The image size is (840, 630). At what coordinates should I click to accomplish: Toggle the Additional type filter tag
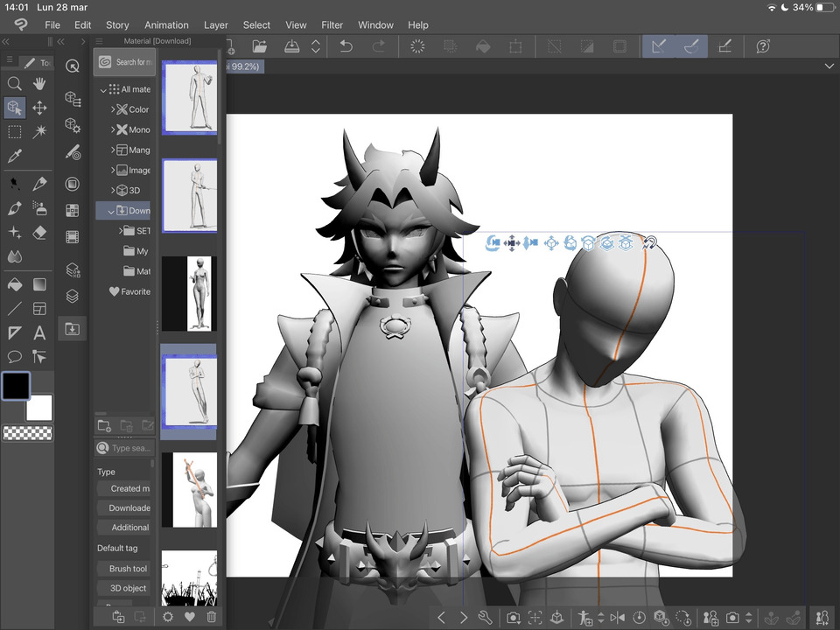point(124,527)
